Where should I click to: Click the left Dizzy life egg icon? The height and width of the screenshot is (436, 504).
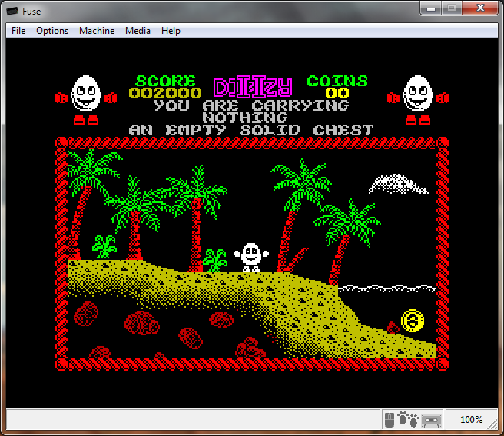[86, 100]
